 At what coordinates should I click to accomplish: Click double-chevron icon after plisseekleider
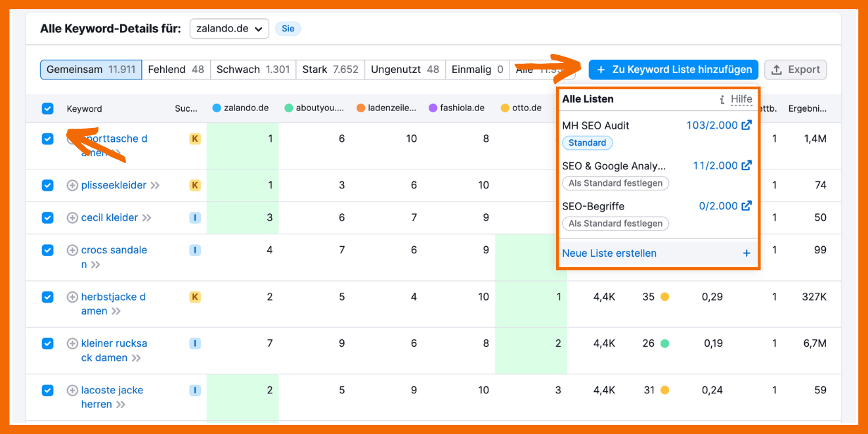155,186
